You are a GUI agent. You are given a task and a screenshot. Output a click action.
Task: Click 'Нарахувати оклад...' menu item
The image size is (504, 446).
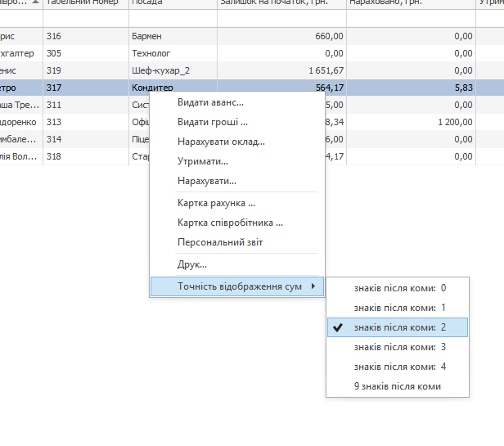tap(221, 142)
